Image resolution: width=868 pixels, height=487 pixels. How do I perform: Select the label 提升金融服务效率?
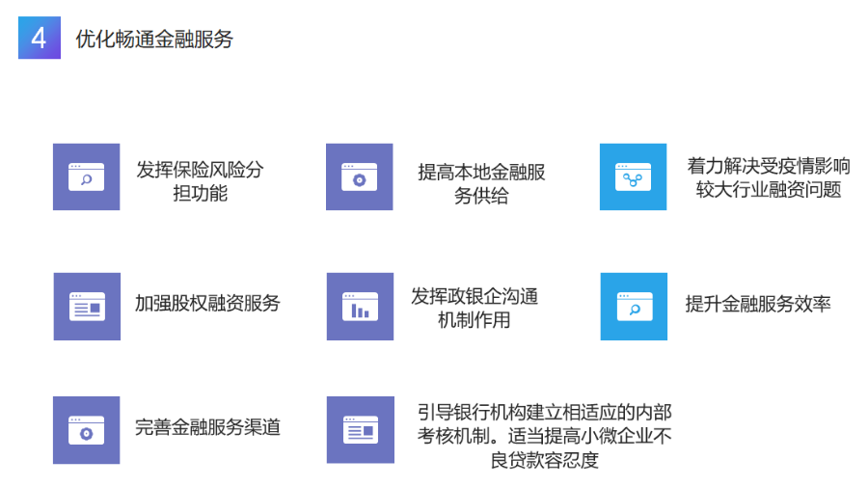click(x=758, y=304)
